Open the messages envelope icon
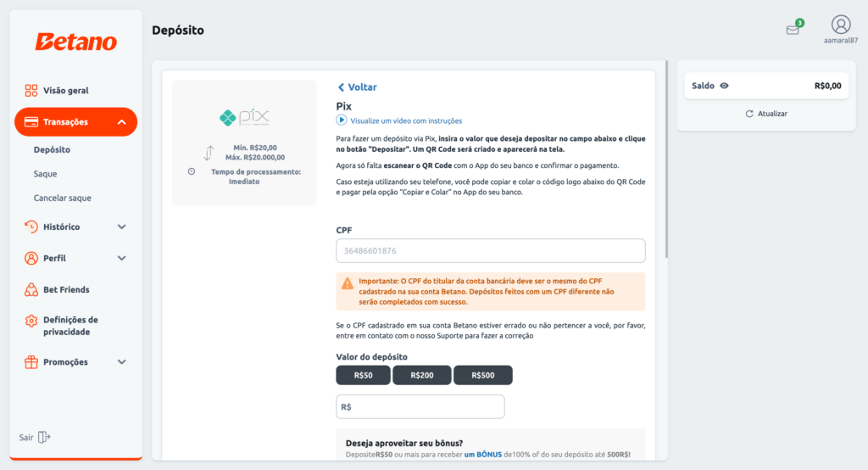868x470 pixels. pyautogui.click(x=793, y=30)
